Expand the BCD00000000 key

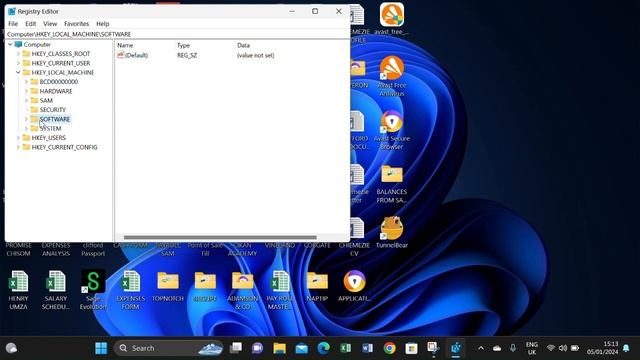tap(26, 82)
